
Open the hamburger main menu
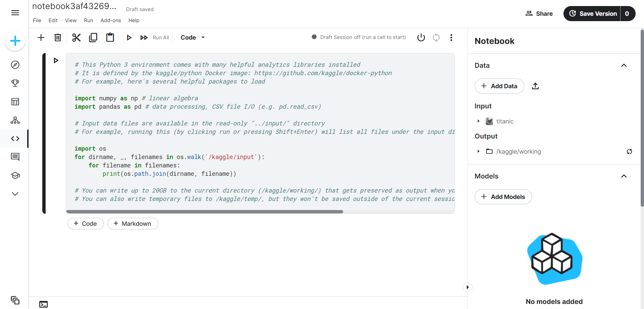pyautogui.click(x=15, y=13)
